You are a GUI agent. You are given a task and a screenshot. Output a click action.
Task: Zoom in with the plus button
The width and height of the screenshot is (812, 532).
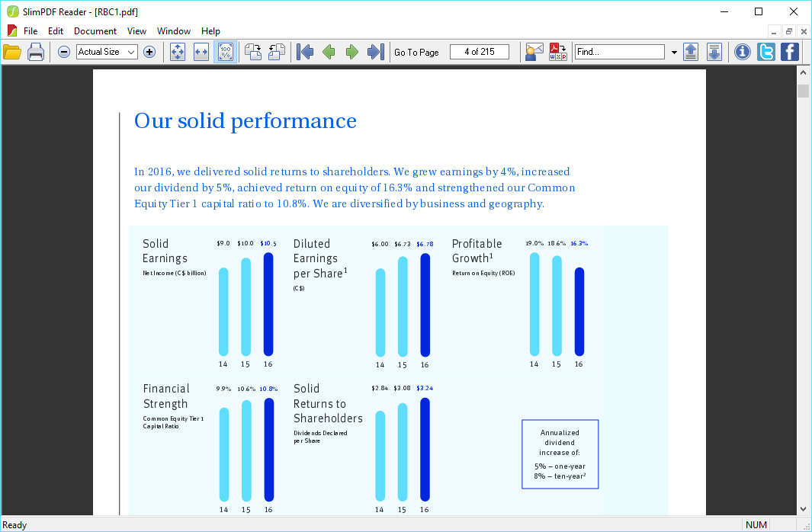point(149,51)
